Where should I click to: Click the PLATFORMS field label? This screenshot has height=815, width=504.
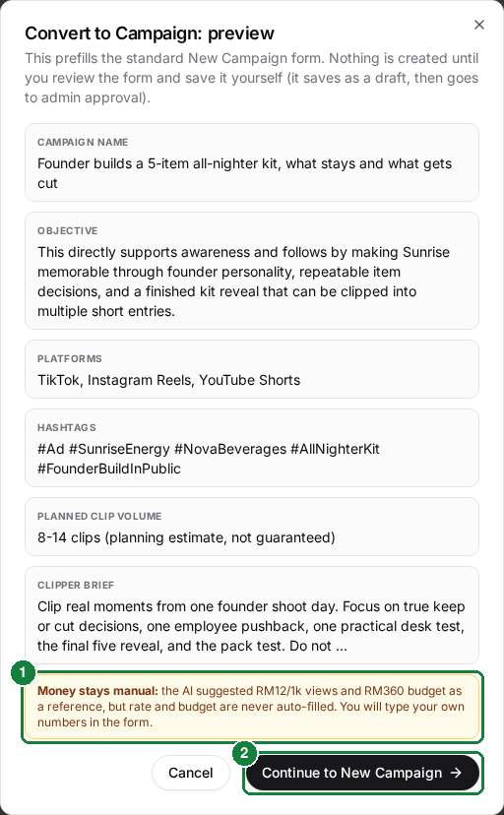70,358
